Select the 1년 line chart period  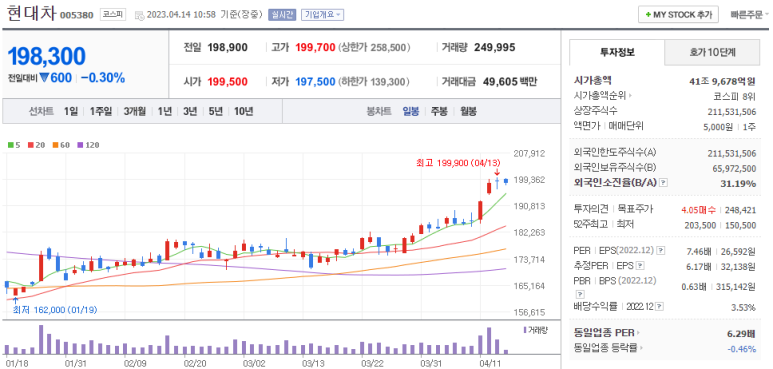[164, 111]
